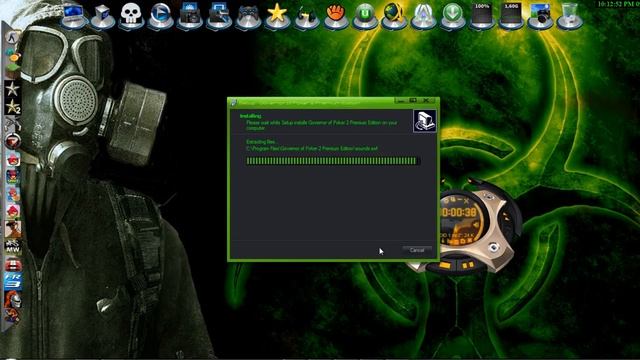Launch the red circular 7 sidebar icon
The width and height of the screenshot is (640, 360).
pos(13,142)
